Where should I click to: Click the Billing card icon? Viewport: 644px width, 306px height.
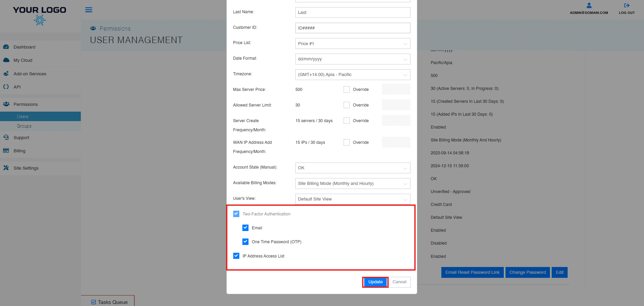click(x=6, y=151)
